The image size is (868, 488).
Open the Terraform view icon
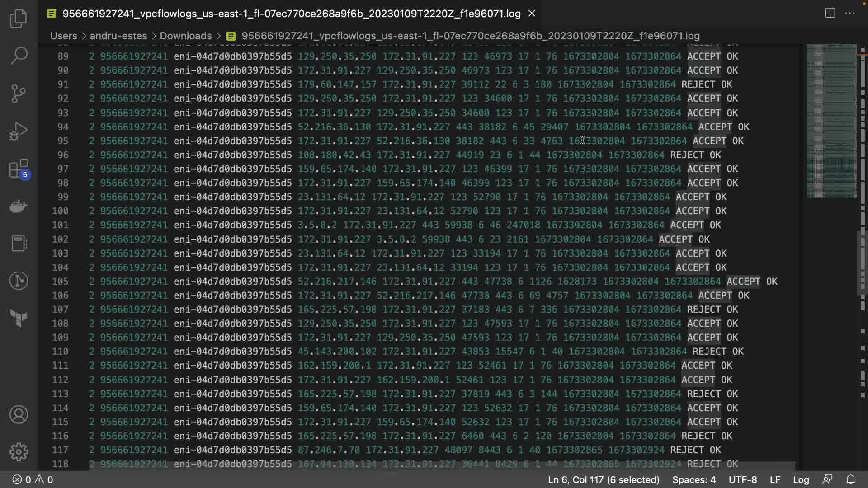(19, 318)
